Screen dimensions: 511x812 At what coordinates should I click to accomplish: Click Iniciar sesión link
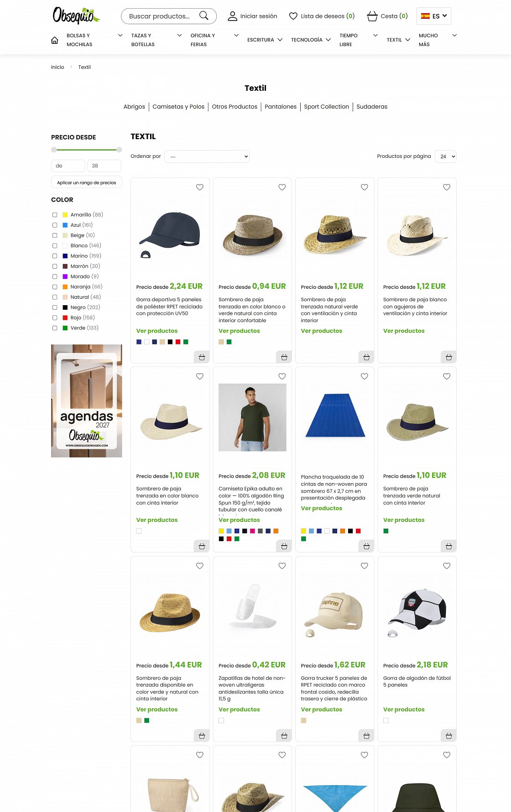pyautogui.click(x=259, y=16)
